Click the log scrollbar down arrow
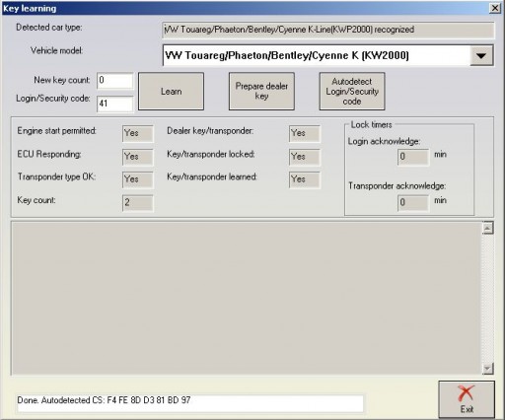This screenshot has width=505, height=420. point(488,368)
